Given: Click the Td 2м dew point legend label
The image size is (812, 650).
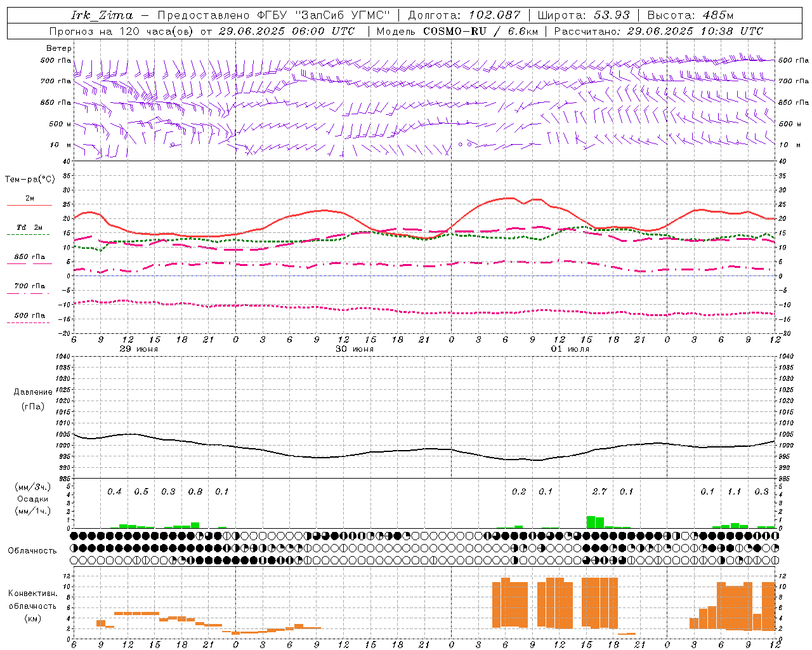Looking at the screenshot, I should click(29, 227).
